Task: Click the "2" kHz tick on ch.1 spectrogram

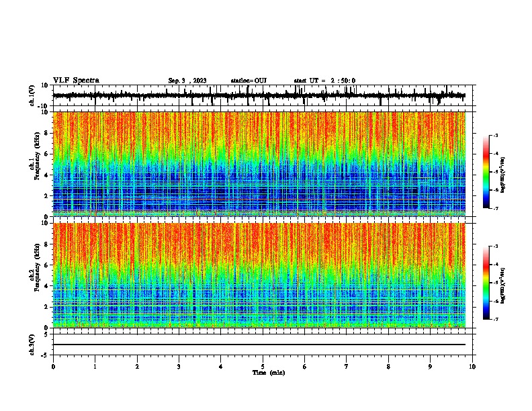Action: pyautogui.click(x=46, y=196)
